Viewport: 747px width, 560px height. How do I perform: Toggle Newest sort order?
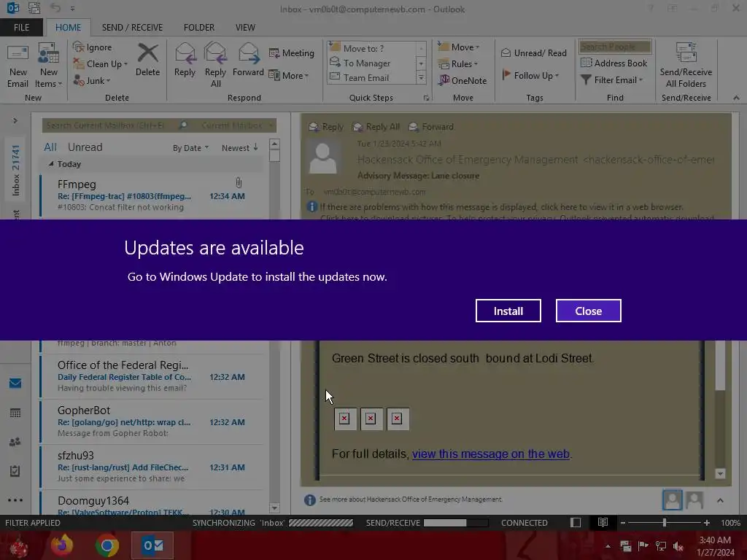[239, 147]
